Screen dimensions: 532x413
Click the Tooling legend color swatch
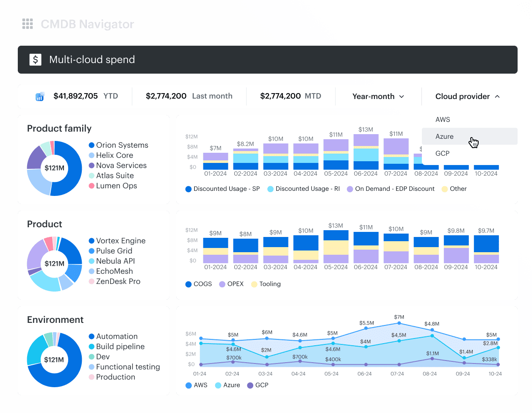click(x=254, y=284)
